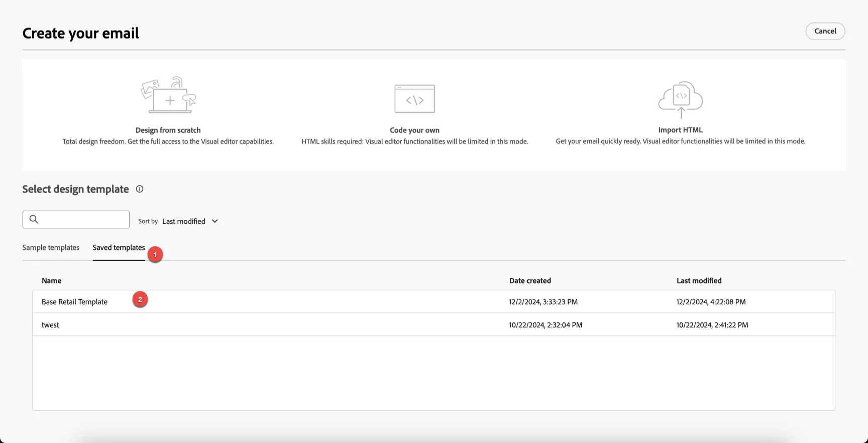Click the Sort by label
Screen dimensions: 868x443
click(x=148, y=221)
